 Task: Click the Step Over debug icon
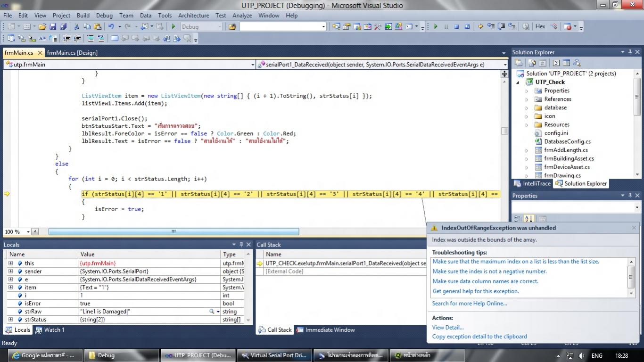(501, 27)
